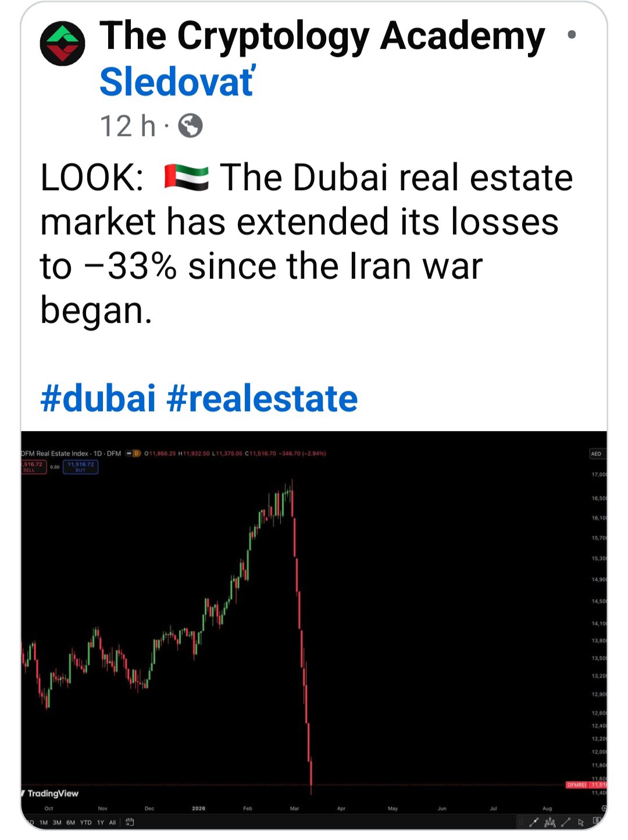The image size is (628, 840).
Task: Open the #dubai hashtag
Action: 98,398
